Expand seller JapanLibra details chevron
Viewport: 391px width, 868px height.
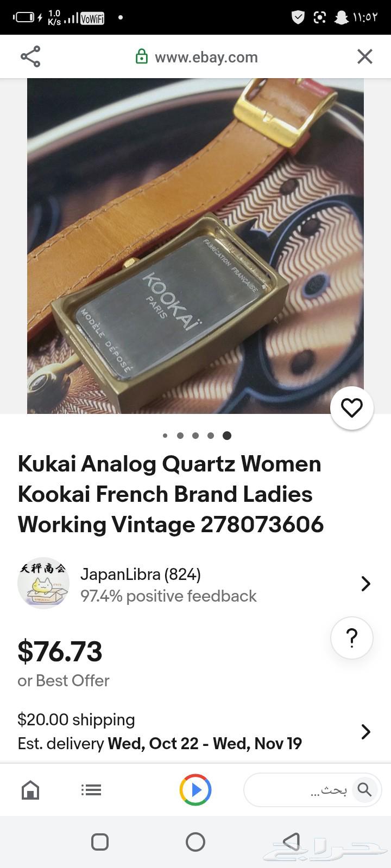click(x=366, y=584)
